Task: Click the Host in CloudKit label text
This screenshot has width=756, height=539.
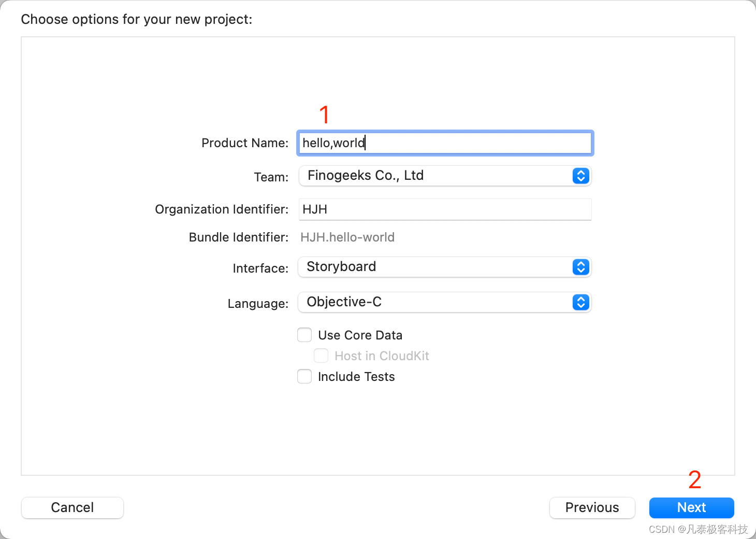Action: point(382,356)
